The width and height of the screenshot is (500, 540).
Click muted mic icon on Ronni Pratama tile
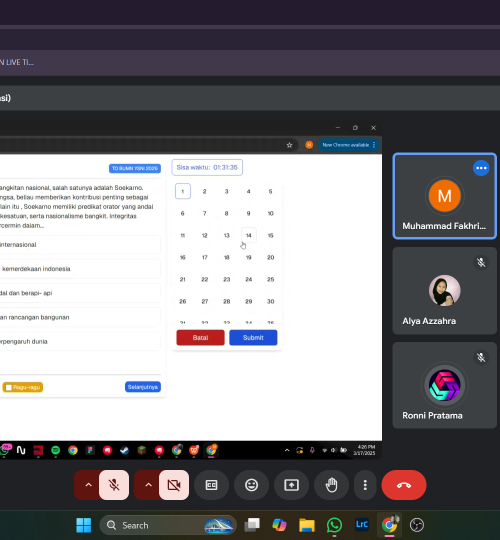click(481, 357)
